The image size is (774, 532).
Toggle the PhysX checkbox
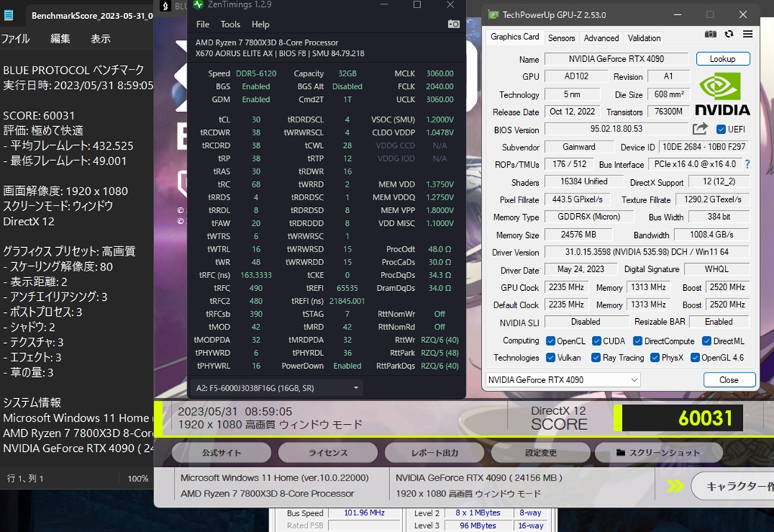pyautogui.click(x=655, y=357)
